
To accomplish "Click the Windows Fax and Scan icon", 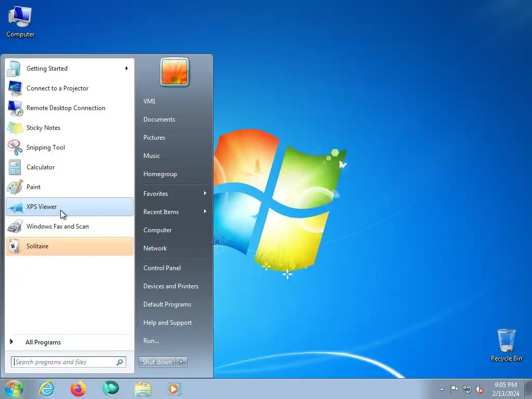I will click(15, 227).
